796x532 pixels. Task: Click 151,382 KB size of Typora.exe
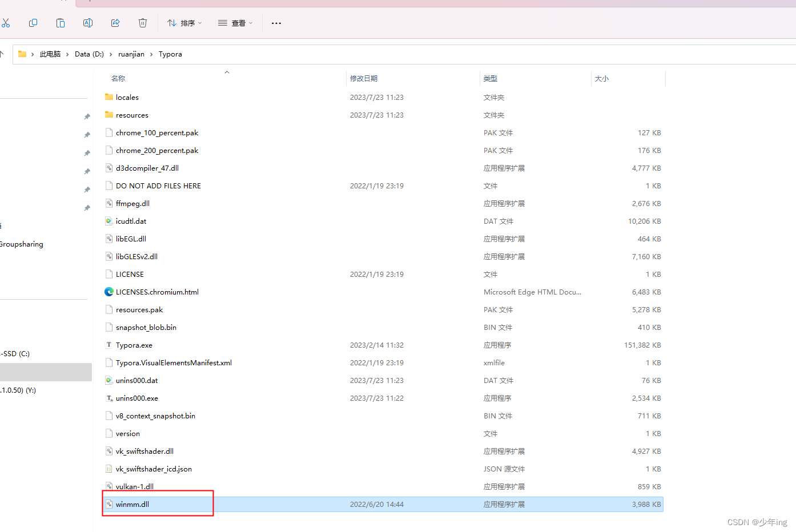642,345
